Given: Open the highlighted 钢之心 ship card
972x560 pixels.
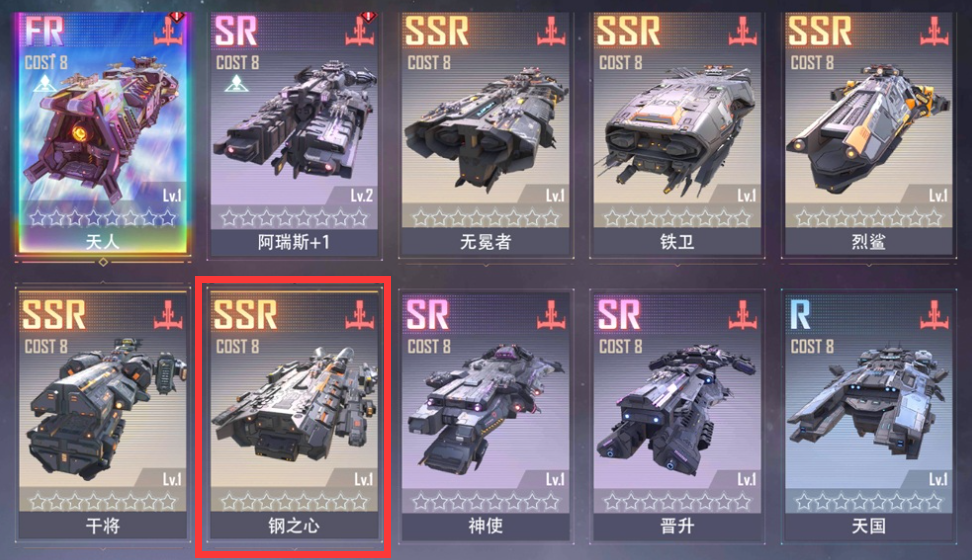Looking at the screenshot, I should coord(294,415).
